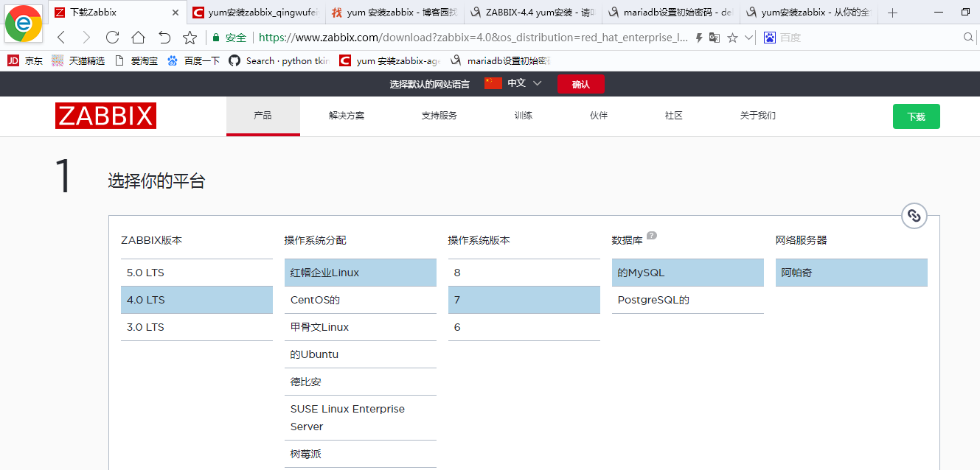This screenshot has width=980, height=470.
Task: Click the ZABBIX logo
Action: pyautogui.click(x=105, y=116)
